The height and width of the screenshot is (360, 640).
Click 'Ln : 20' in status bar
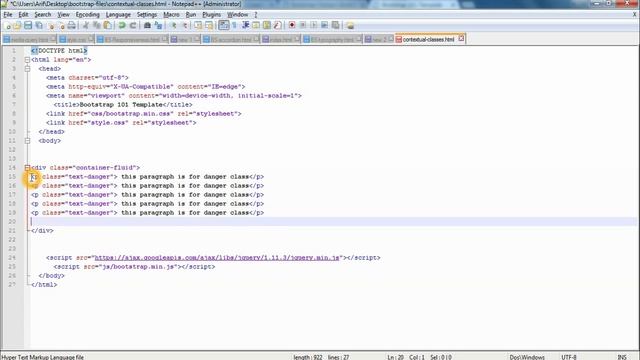tap(396, 357)
